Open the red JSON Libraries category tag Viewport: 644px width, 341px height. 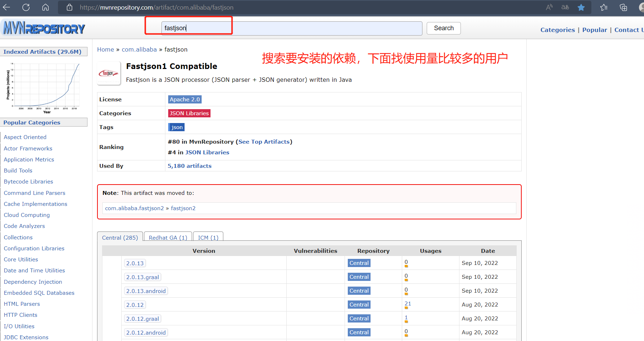[189, 113]
